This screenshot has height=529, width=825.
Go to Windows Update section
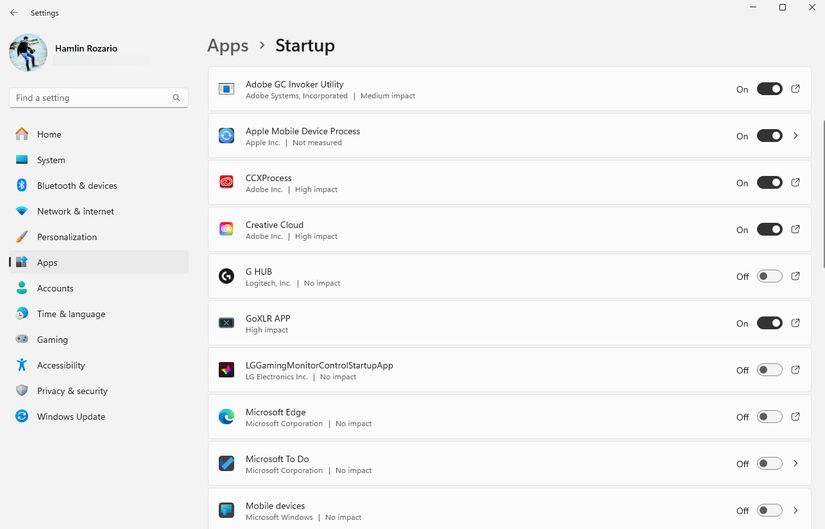coord(71,417)
